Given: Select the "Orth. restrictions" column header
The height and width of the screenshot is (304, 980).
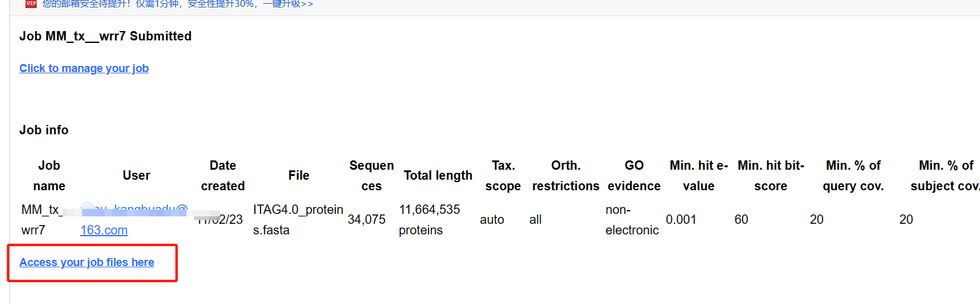Looking at the screenshot, I should (566, 175).
